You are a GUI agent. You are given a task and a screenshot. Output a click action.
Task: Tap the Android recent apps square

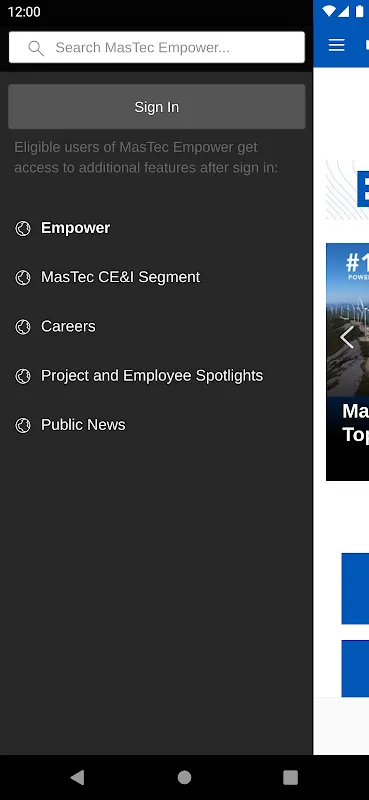pyautogui.click(x=290, y=777)
